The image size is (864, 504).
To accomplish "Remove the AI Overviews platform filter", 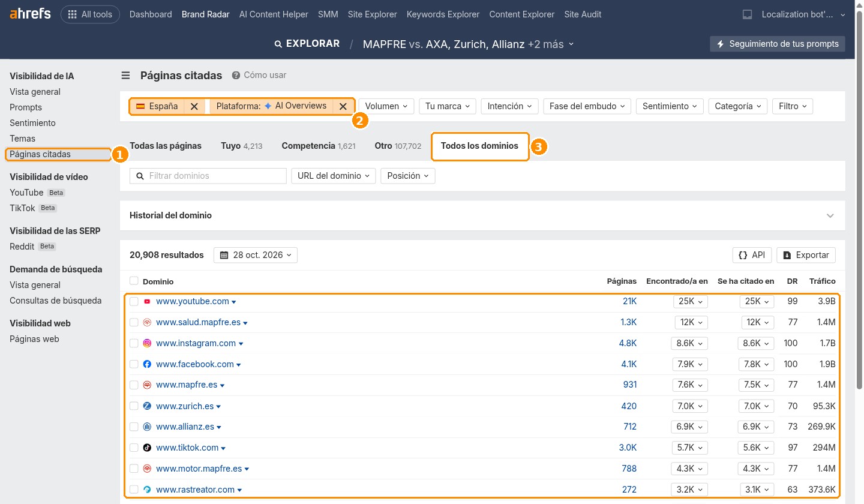I will pyautogui.click(x=343, y=106).
